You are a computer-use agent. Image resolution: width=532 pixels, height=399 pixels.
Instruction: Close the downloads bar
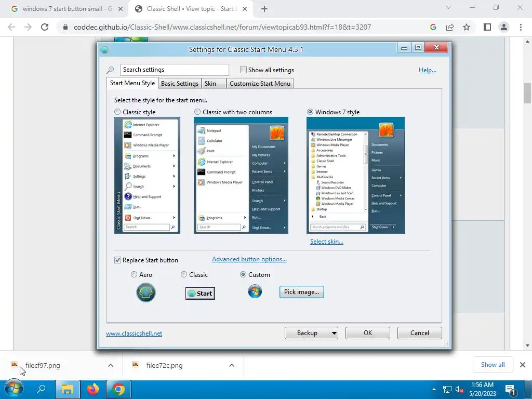[523, 365]
